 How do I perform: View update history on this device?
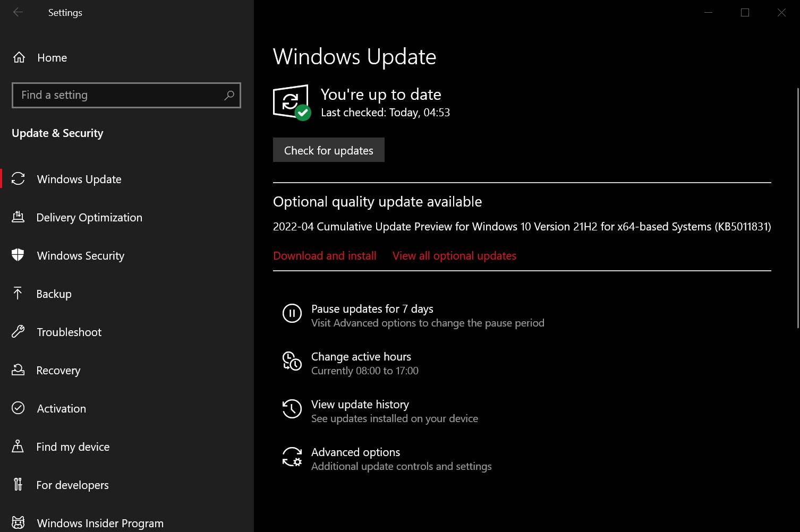pos(360,404)
